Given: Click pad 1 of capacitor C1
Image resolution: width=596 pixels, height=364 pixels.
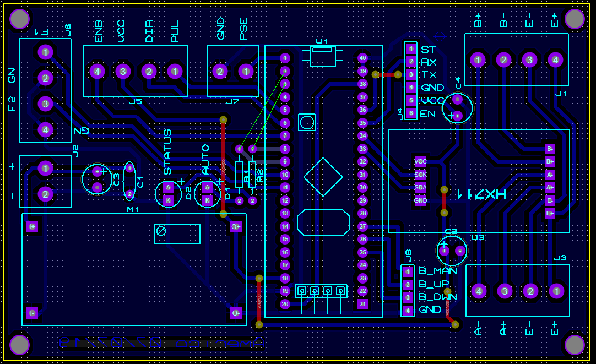Looking at the screenshot, I should [129, 168].
